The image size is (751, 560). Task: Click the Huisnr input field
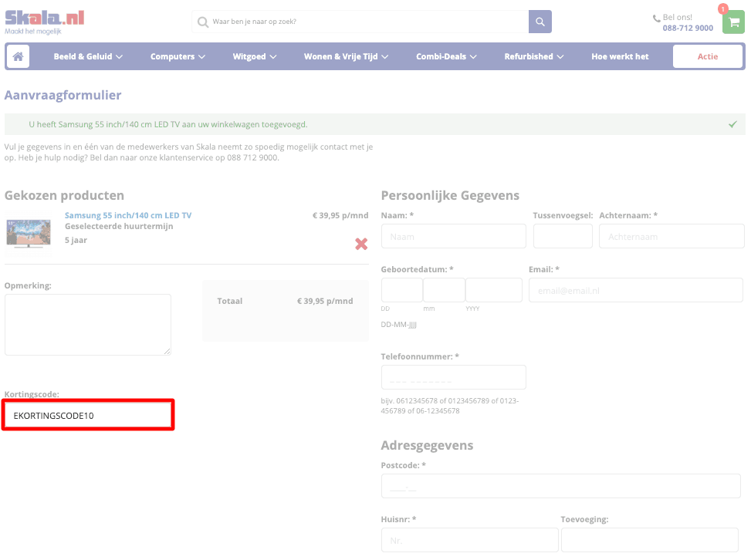click(x=470, y=540)
